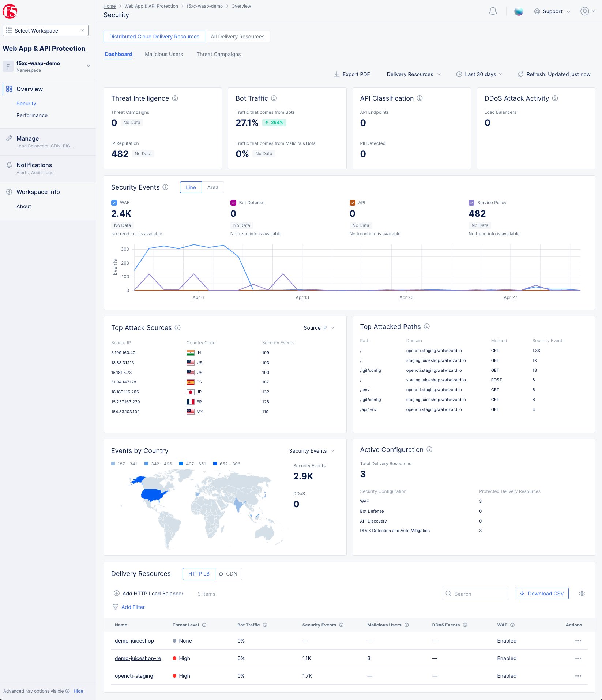
Task: Click the blue 652-806 legend swatch
Action: click(215, 464)
